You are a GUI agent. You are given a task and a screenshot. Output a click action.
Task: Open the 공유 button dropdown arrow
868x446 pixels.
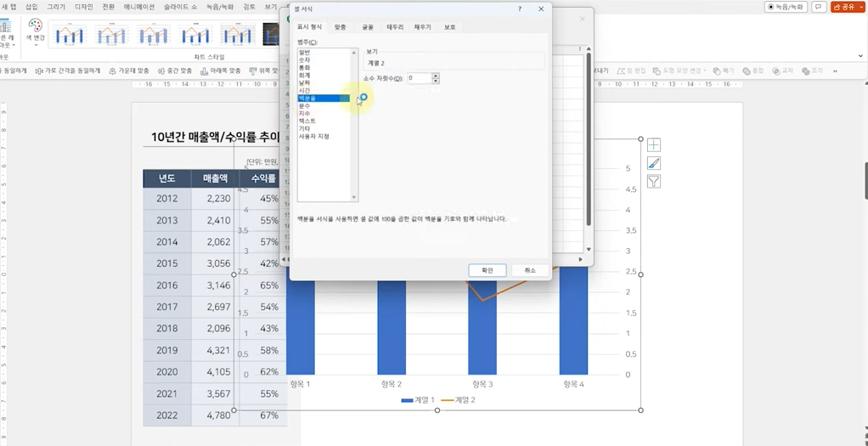coord(860,7)
